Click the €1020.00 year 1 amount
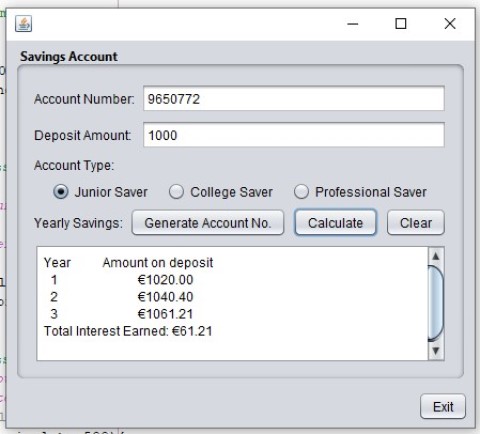Image resolution: width=480 pixels, height=434 pixels. (165, 280)
